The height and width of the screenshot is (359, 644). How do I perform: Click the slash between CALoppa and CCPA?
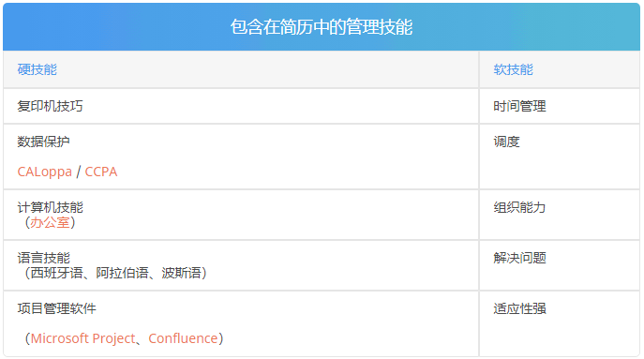(79, 172)
